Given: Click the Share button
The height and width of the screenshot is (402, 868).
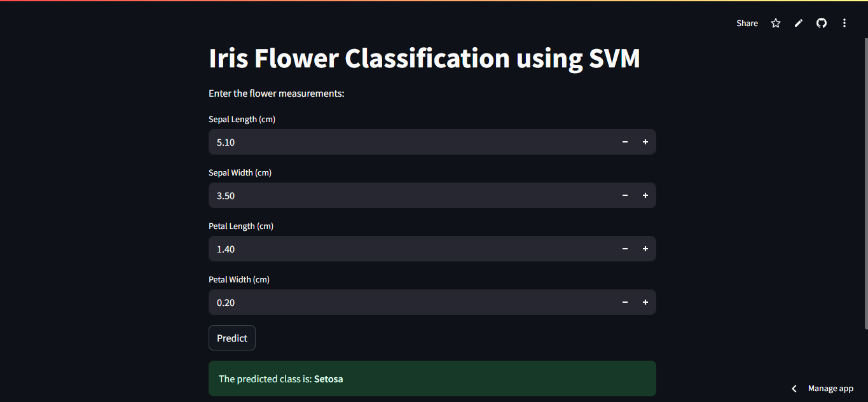Looking at the screenshot, I should pyautogui.click(x=747, y=23).
